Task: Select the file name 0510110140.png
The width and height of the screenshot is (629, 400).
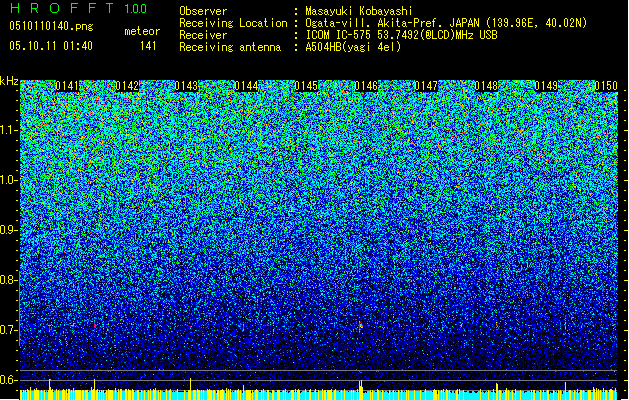Action: 51,27
